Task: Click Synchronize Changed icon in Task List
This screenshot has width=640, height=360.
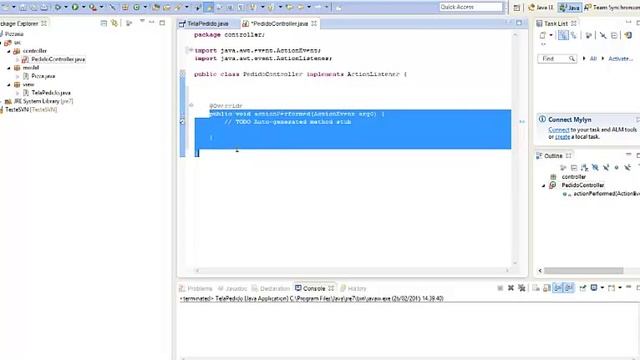Action: pos(629,36)
